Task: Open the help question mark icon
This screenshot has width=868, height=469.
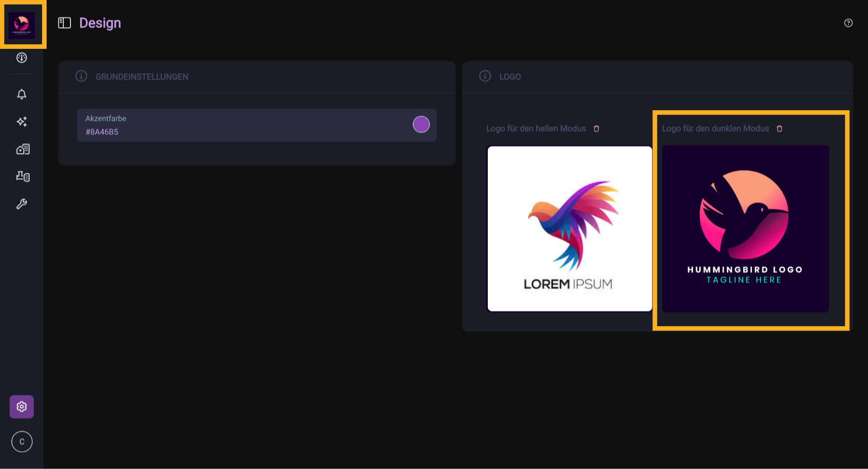Action: (848, 23)
